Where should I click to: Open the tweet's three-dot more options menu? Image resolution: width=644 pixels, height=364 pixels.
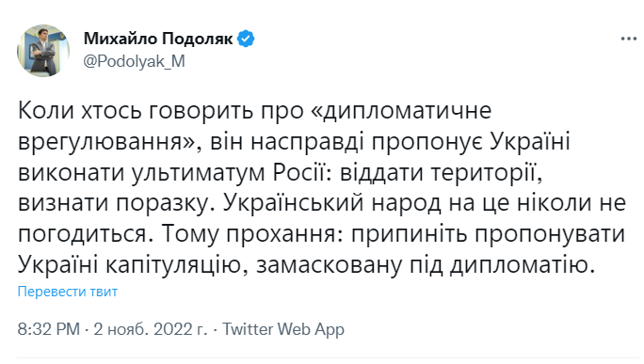click(x=628, y=39)
